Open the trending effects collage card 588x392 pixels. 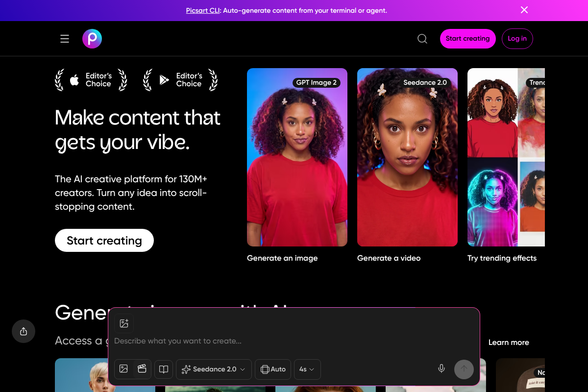point(506,157)
